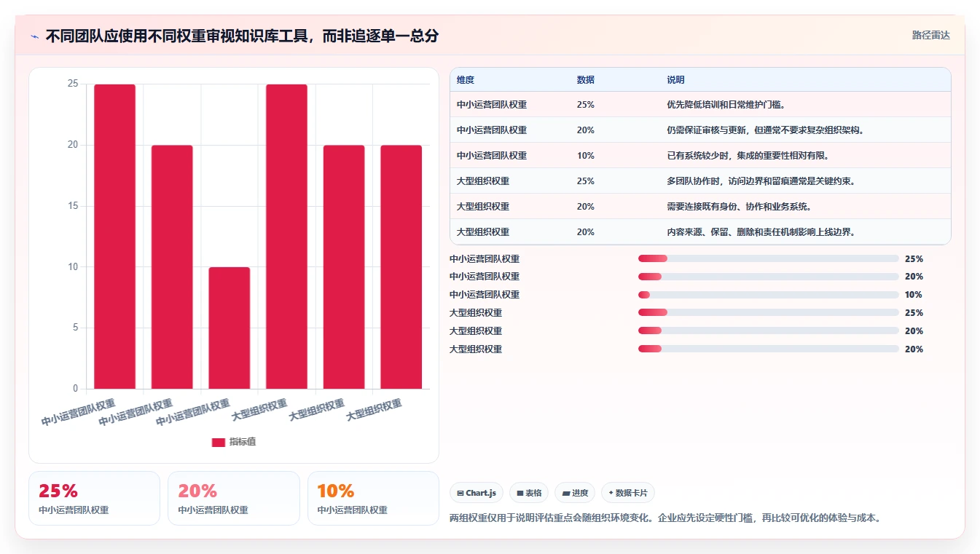980x554 pixels.
Task: Click the 维度 column header
Action: [466, 80]
